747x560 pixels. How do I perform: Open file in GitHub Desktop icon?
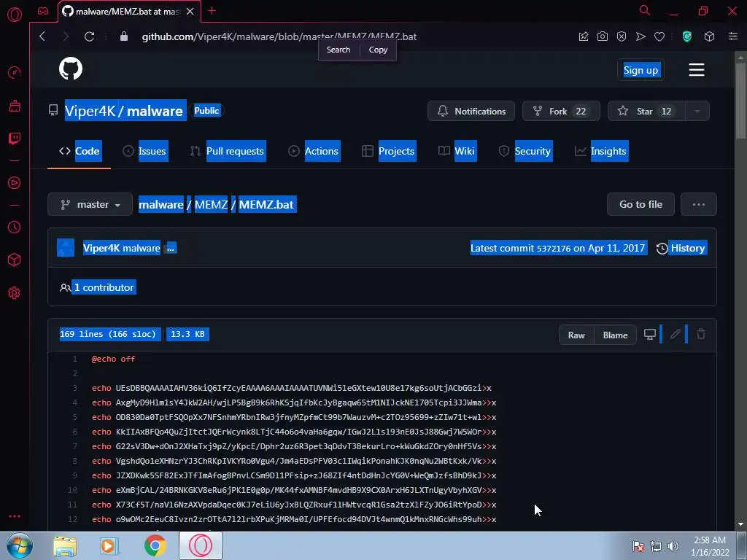click(650, 334)
